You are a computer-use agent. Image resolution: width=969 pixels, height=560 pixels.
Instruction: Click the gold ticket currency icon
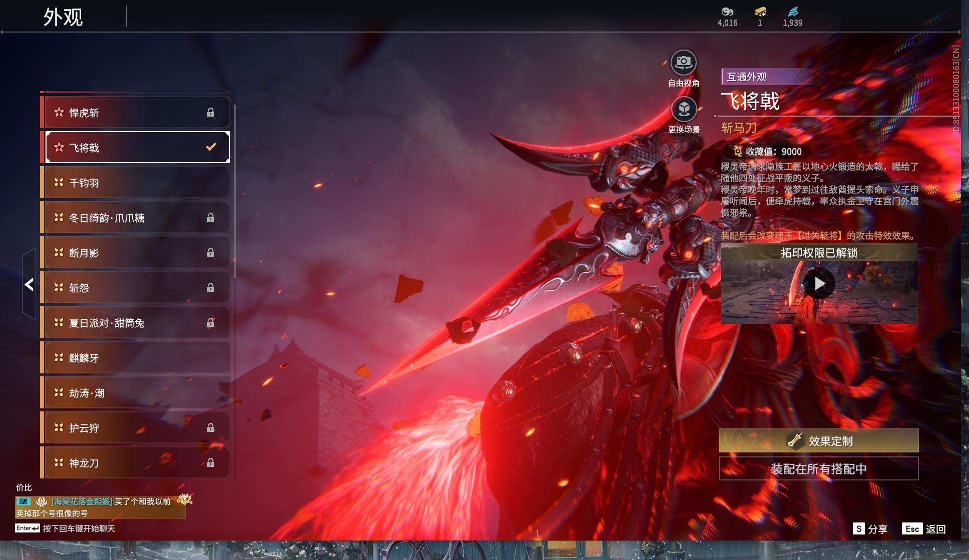click(x=760, y=12)
